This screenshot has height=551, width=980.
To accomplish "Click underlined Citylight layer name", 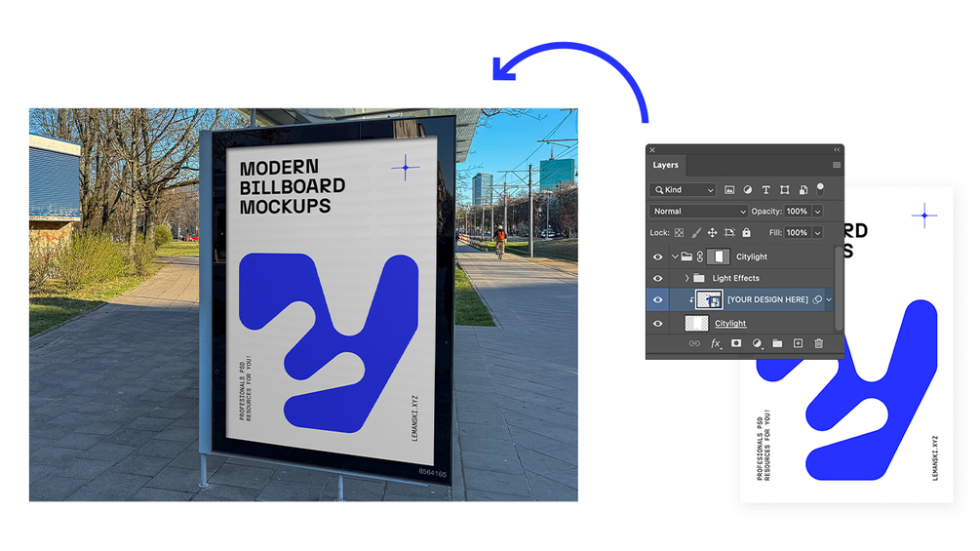I will (x=730, y=324).
